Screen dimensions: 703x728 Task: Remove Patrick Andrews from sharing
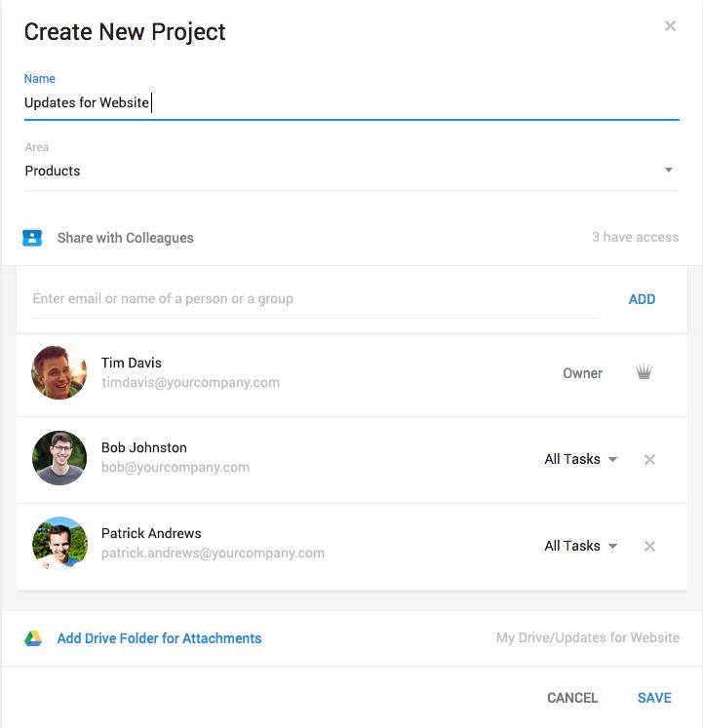coord(649,546)
